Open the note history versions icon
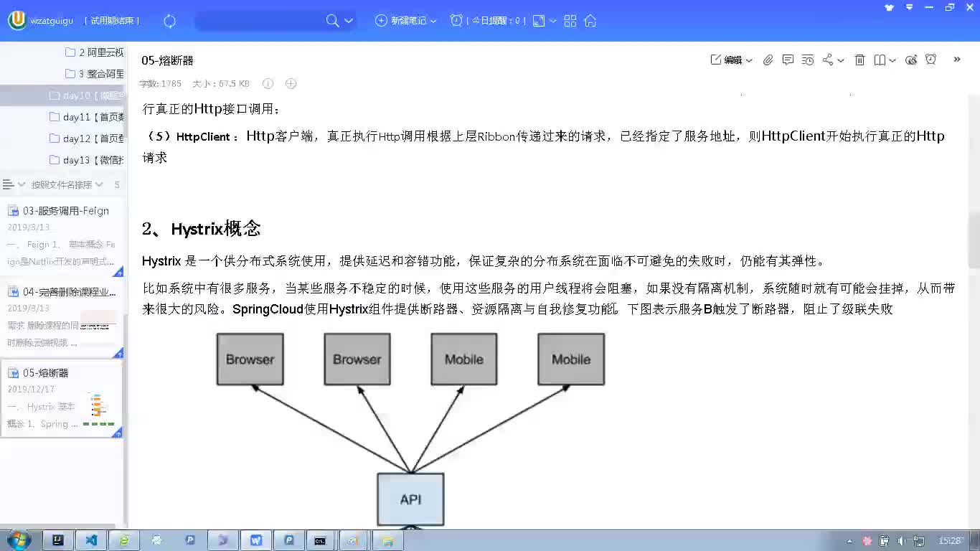 [808, 60]
